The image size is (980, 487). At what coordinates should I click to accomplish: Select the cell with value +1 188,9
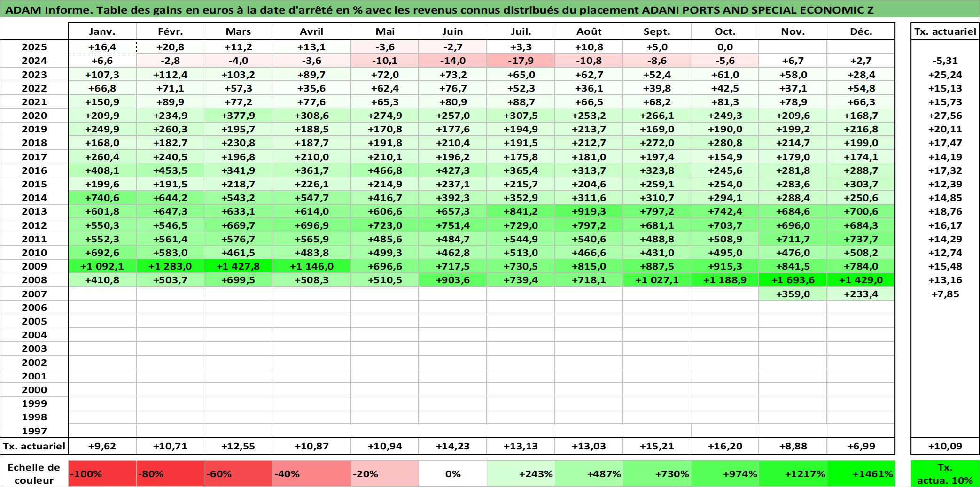click(725, 280)
